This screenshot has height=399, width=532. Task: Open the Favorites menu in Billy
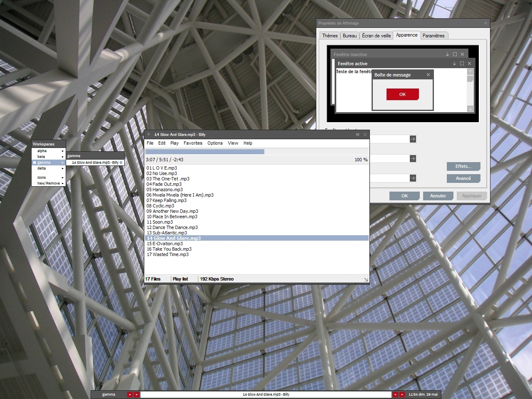[193, 143]
